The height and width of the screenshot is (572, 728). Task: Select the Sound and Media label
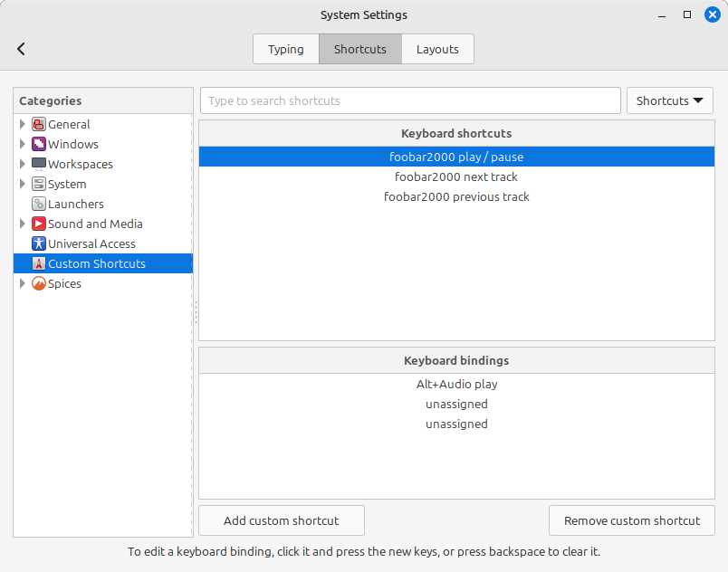95,224
